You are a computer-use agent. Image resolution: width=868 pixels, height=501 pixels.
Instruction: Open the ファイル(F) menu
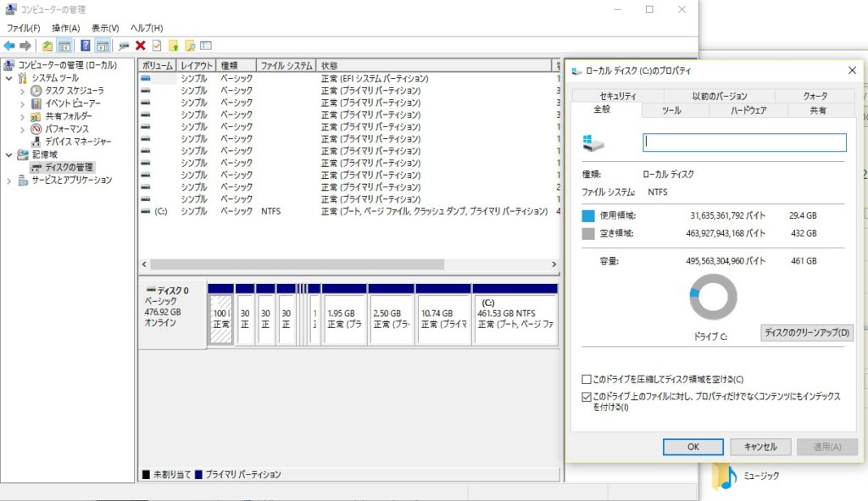coord(23,28)
